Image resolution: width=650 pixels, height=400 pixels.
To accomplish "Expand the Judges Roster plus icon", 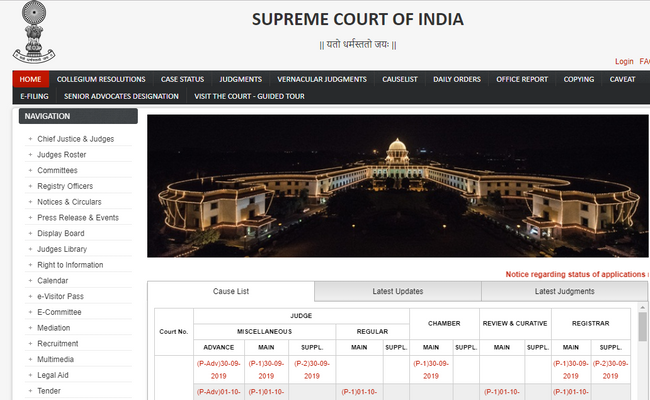I will point(30,155).
